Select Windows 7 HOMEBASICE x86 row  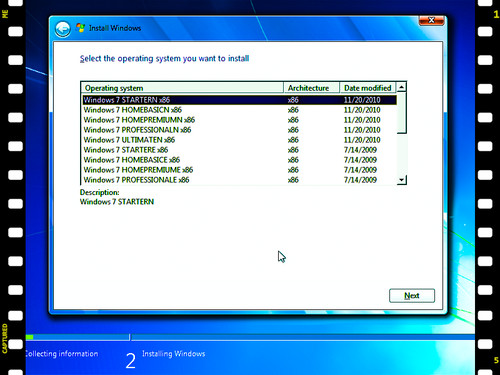tap(239, 160)
